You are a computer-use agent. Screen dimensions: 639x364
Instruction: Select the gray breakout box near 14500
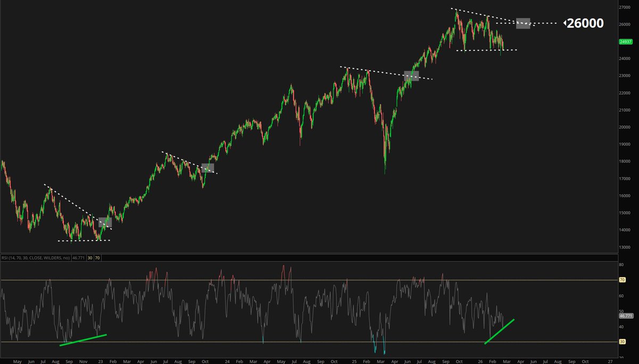(x=104, y=222)
